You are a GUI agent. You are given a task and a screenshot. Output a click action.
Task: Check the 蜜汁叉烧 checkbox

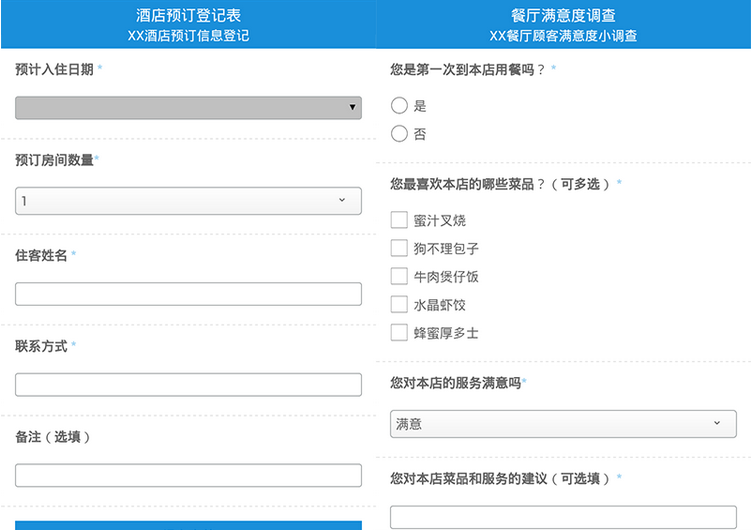399,220
